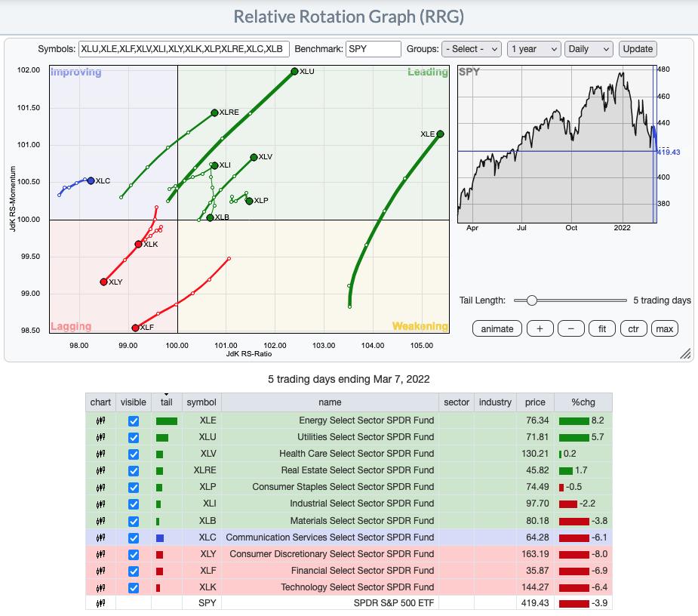This screenshot has width=698, height=616.
Task: Open candlestick chart icon for XLK row
Action: pos(100,587)
